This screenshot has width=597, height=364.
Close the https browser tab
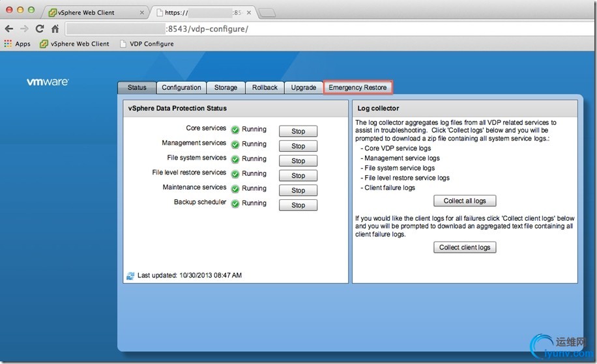click(x=248, y=12)
